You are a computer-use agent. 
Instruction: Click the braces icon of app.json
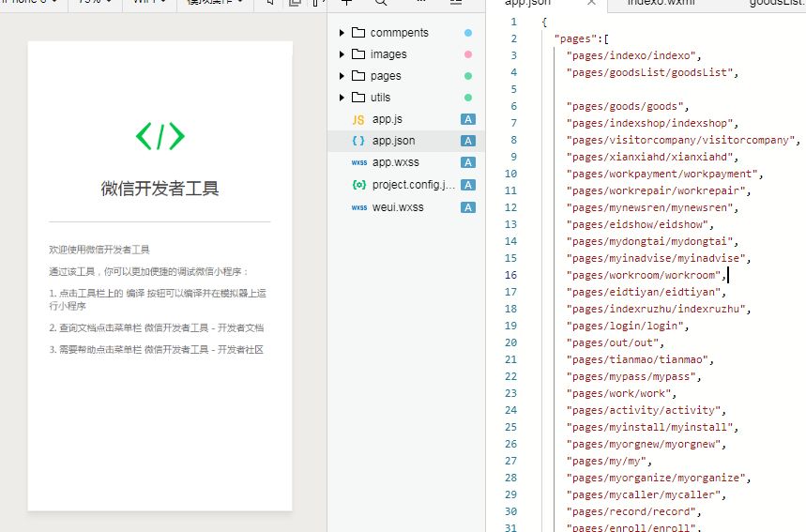click(358, 141)
